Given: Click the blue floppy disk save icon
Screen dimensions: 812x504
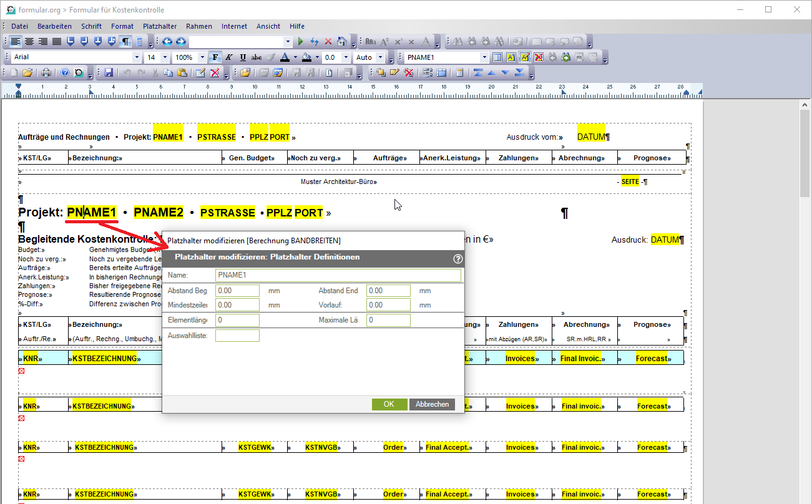Looking at the screenshot, I should coord(109,73).
